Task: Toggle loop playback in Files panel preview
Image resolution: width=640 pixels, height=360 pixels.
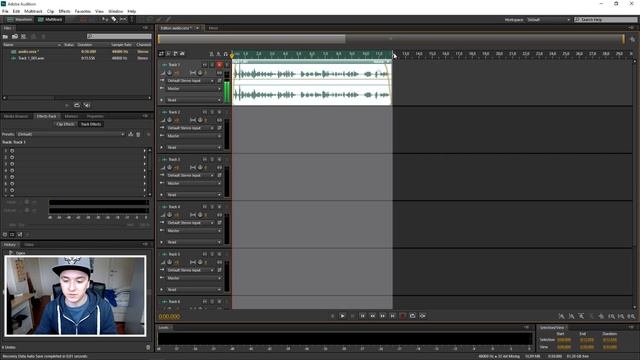Action: pyautogui.click(x=77, y=105)
